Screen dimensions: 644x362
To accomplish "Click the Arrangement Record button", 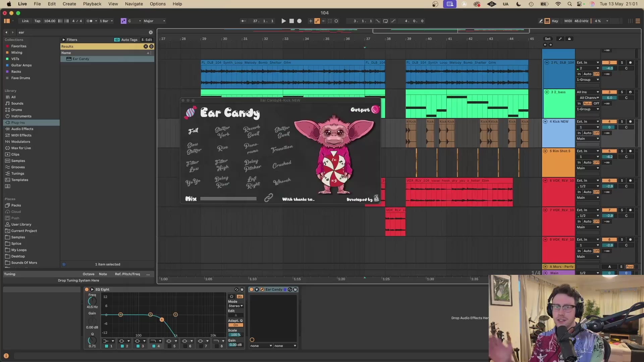I will pos(300,21).
